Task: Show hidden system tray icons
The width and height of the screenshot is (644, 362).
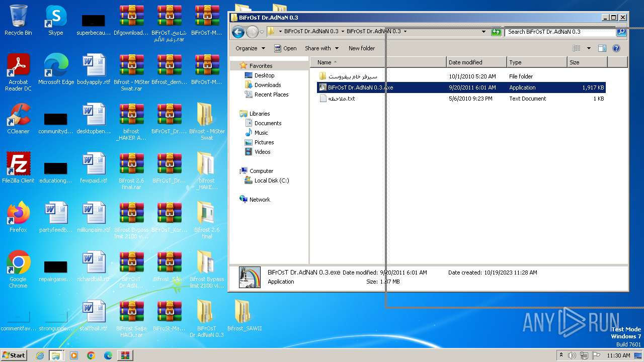Action: click(561, 355)
